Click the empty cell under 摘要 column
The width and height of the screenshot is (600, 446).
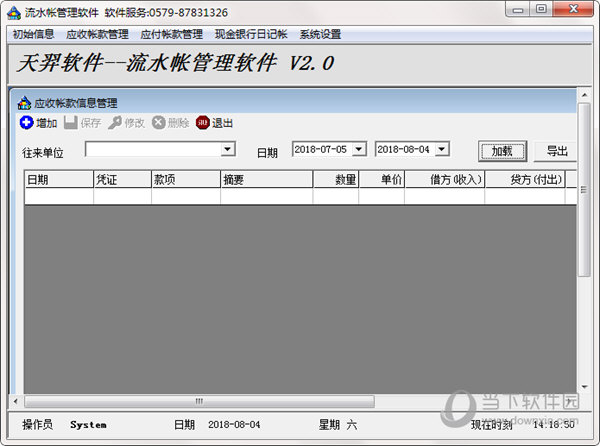coord(267,196)
